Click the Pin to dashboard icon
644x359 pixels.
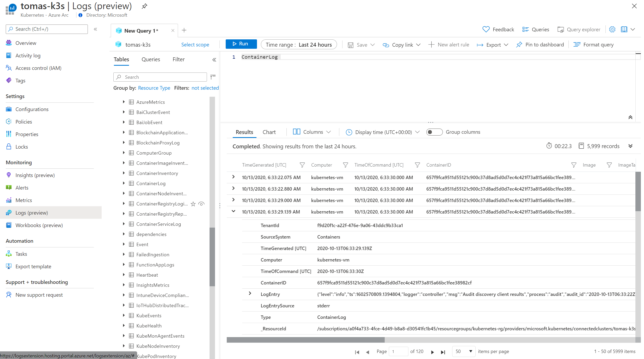519,45
